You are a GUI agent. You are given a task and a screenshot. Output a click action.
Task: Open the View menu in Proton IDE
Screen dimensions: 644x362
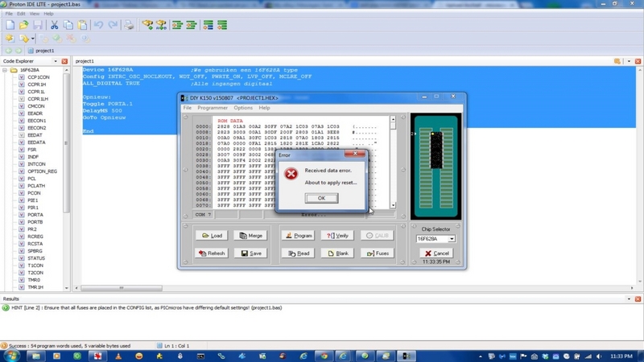coord(35,14)
